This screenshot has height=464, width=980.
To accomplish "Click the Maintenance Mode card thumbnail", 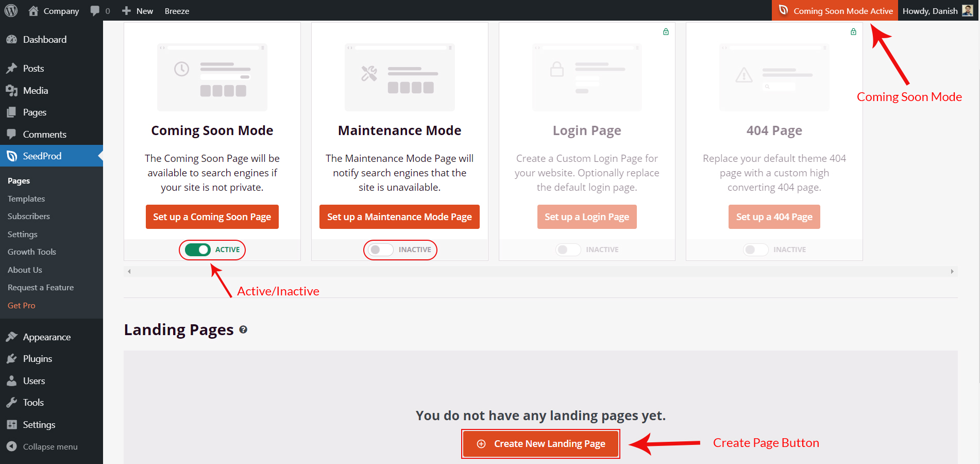I will (x=400, y=77).
